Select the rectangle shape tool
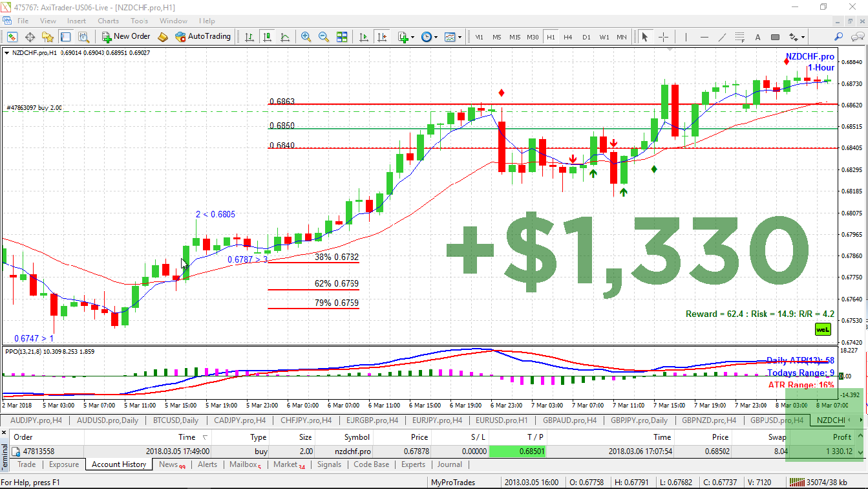The image size is (868, 489). pos(776,37)
